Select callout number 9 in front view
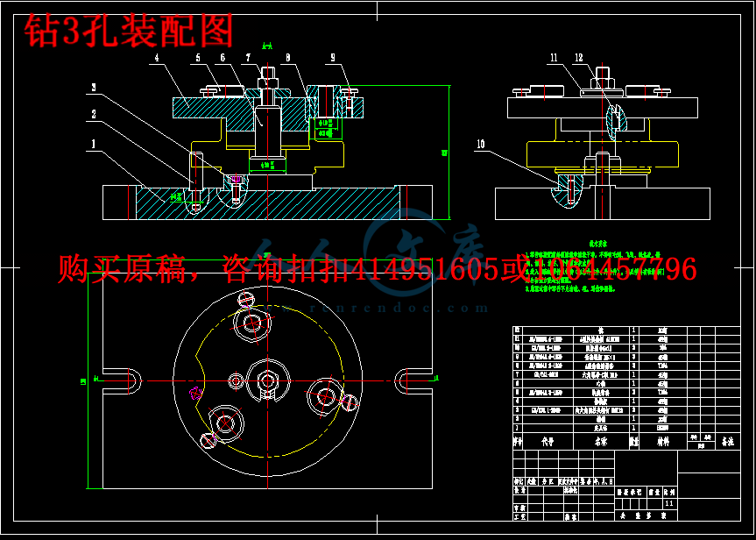This screenshot has height=540, width=756. coord(332,59)
